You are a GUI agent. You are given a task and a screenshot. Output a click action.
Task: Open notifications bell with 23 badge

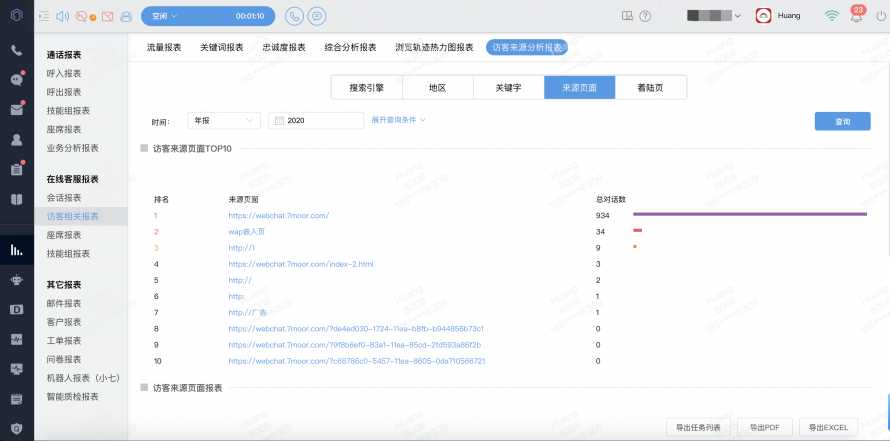pyautogui.click(x=856, y=15)
